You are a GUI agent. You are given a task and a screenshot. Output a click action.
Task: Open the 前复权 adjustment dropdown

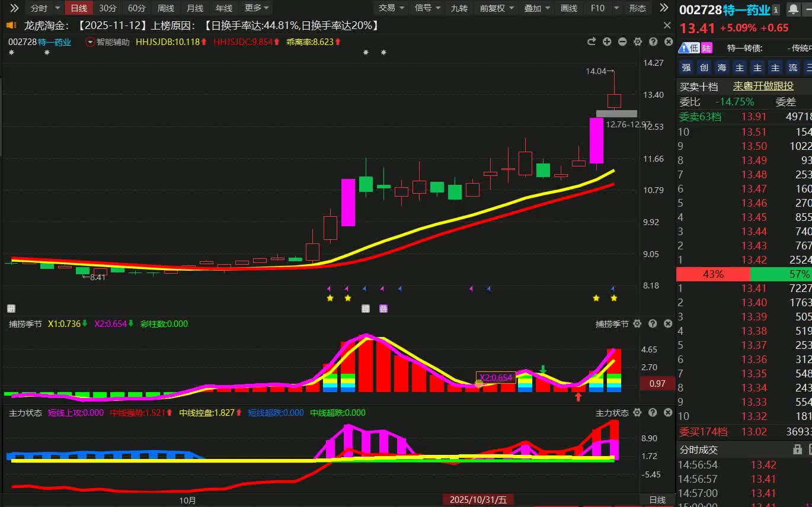497,8
